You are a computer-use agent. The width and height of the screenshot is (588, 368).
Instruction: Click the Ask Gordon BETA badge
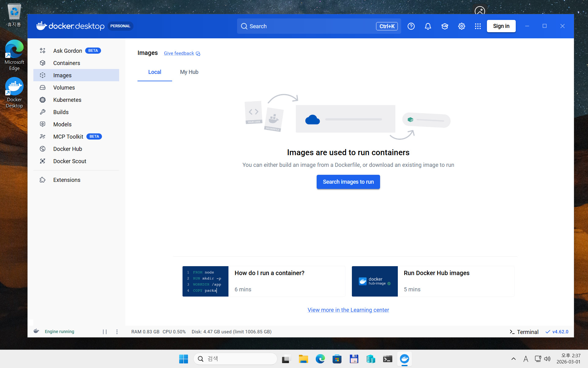pyautogui.click(x=93, y=51)
